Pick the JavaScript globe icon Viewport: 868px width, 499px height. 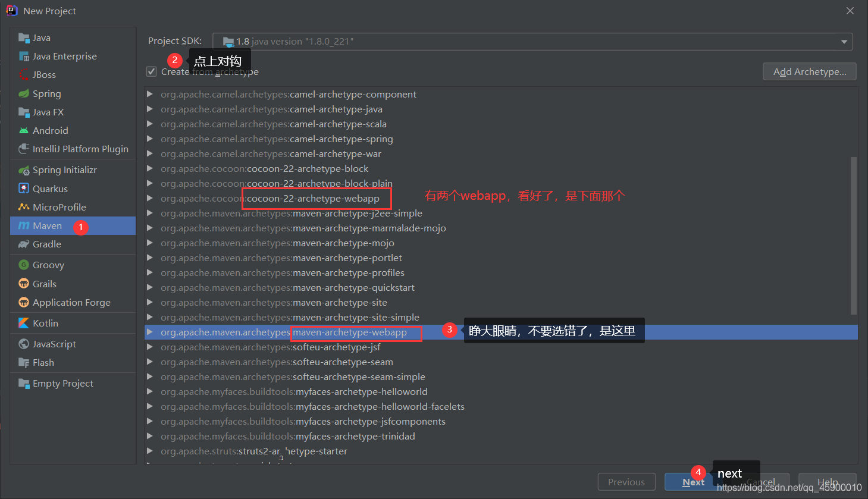[24, 344]
